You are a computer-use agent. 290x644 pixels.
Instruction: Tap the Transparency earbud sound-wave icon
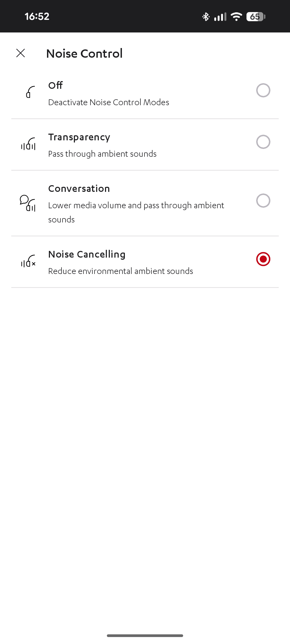pyautogui.click(x=28, y=144)
